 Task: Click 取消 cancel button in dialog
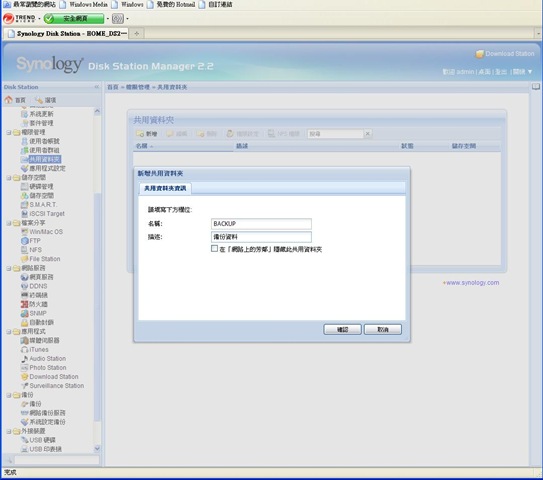click(x=383, y=329)
